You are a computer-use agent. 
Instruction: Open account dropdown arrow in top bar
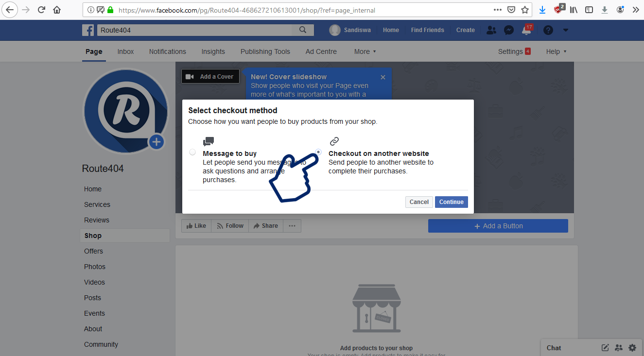pos(566,30)
